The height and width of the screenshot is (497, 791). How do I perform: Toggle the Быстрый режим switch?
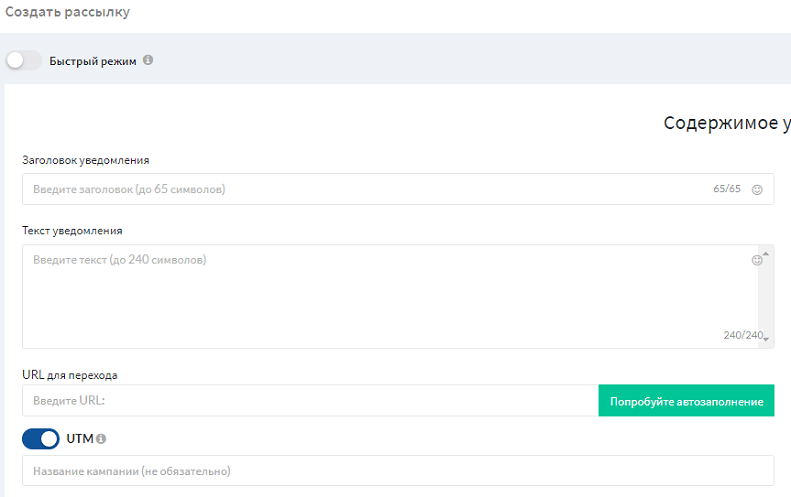pyautogui.click(x=23, y=61)
